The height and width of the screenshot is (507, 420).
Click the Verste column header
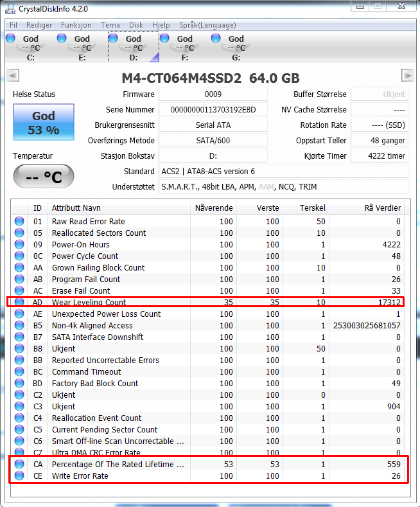[259, 208]
